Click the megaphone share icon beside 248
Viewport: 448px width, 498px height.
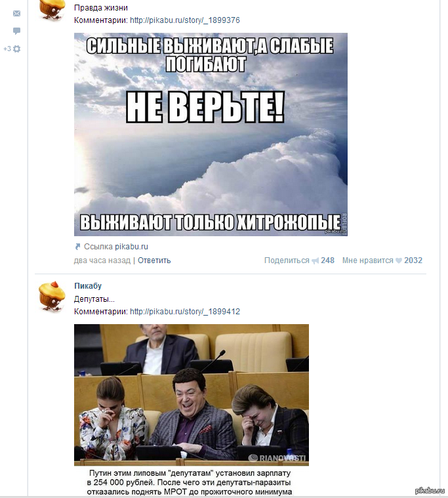[315, 260]
